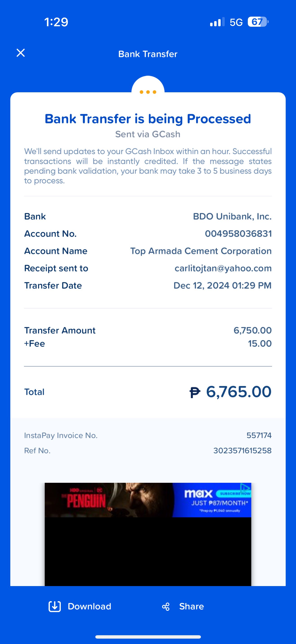
Task: Tap the InstaPay Invoice No. 557174
Action: 259,435
